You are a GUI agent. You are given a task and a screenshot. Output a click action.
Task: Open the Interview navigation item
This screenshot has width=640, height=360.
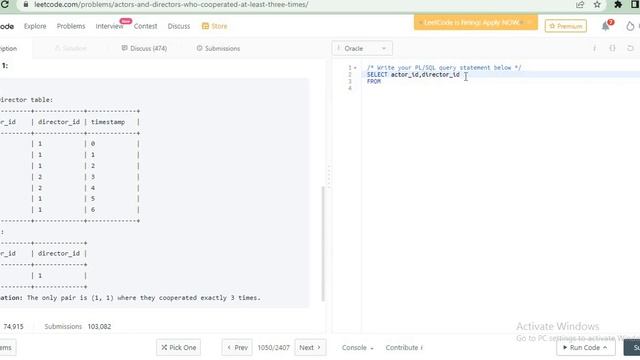click(x=109, y=26)
